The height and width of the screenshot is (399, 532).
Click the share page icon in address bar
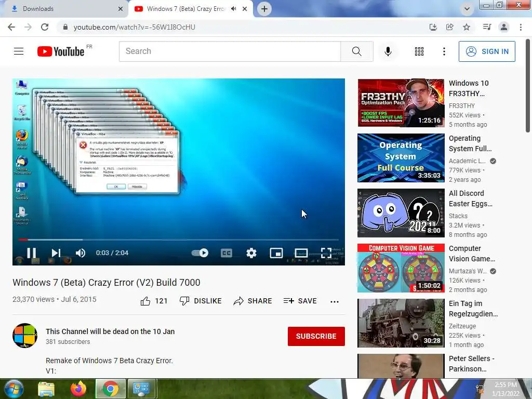[x=450, y=27]
